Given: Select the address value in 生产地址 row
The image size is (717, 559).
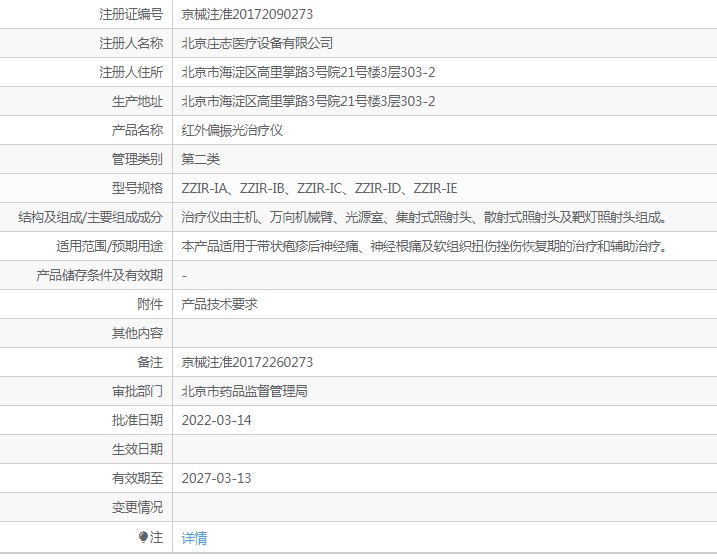Looking at the screenshot, I should tap(308, 101).
